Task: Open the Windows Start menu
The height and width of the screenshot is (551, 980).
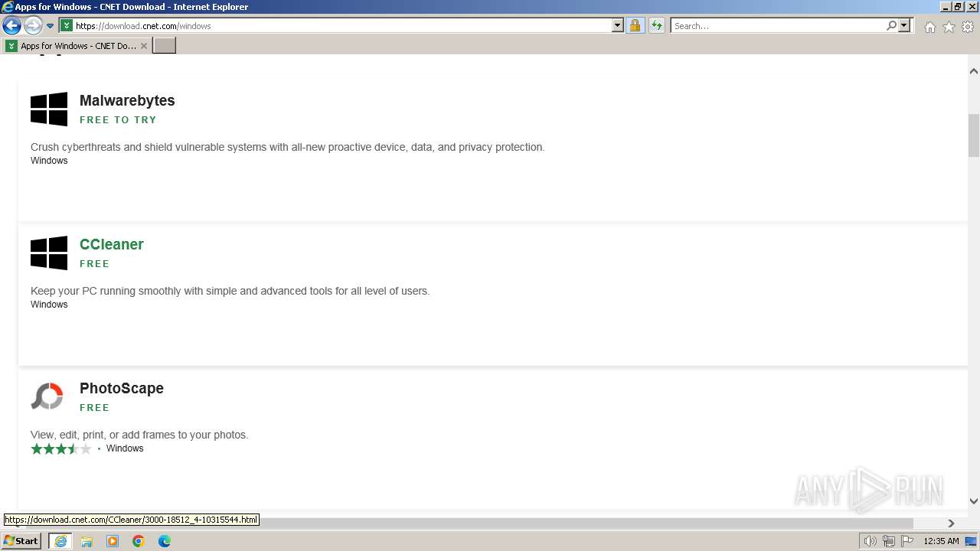Action: [x=21, y=540]
